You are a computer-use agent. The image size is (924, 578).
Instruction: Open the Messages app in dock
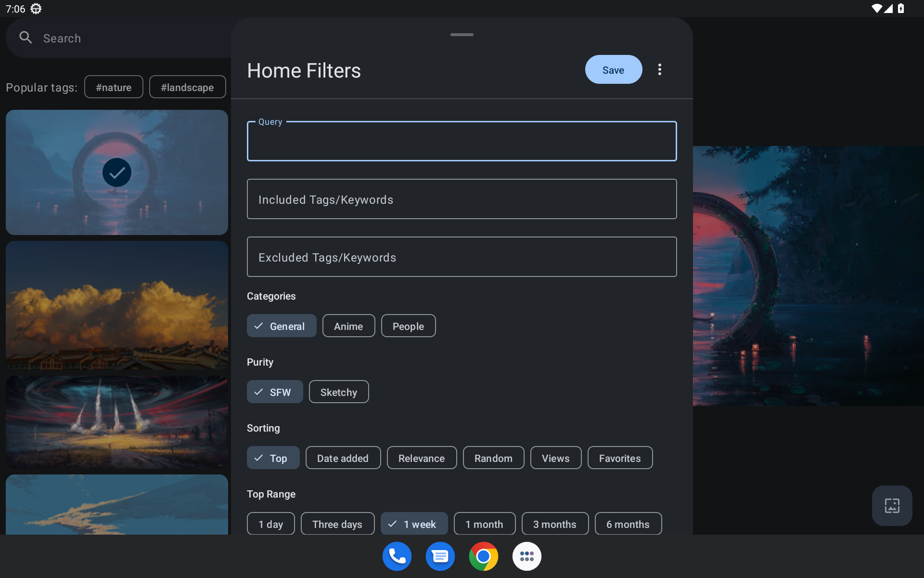coord(440,556)
